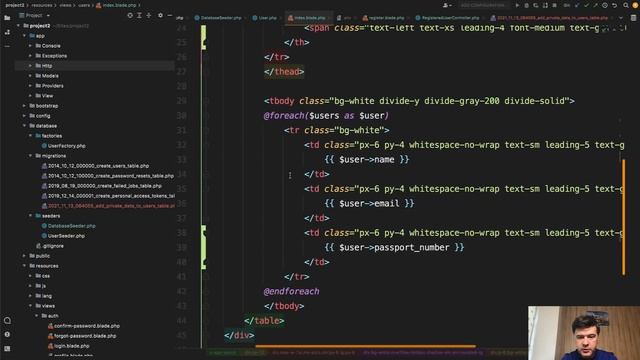Click the @endforeach directive in code

(x=291, y=291)
